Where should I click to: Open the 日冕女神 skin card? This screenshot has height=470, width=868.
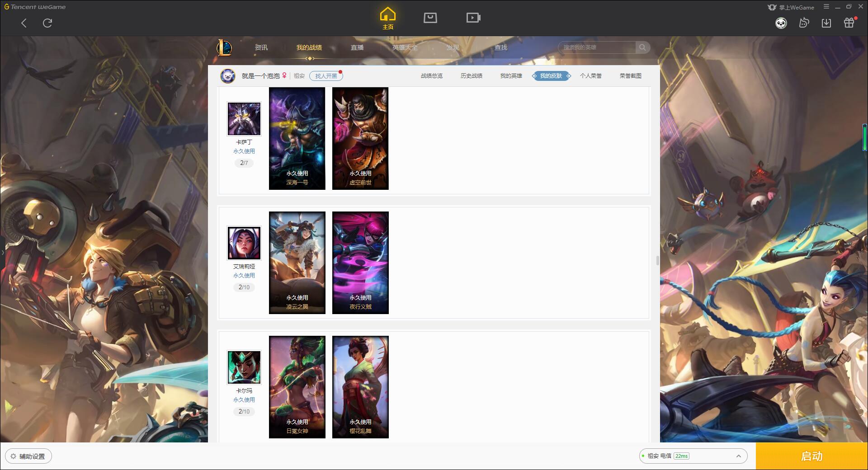[297, 387]
